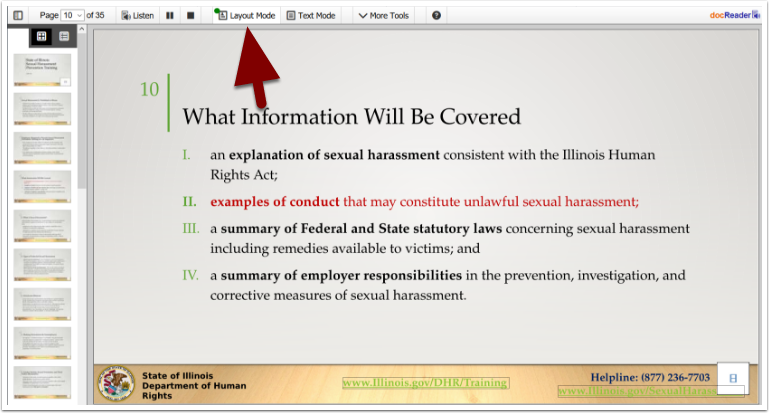The width and height of the screenshot is (769, 413).
Task: Open the help question mark icon
Action: pos(436,16)
